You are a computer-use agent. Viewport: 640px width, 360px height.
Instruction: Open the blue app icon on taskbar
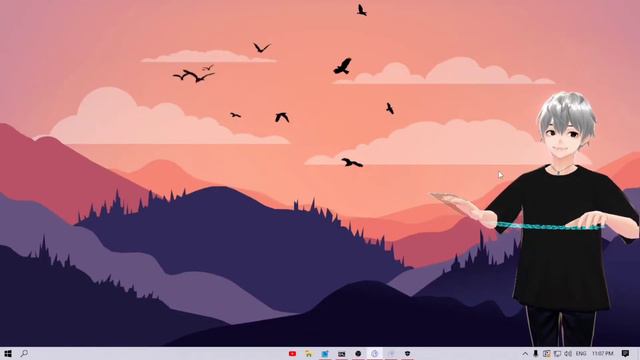click(x=325, y=353)
